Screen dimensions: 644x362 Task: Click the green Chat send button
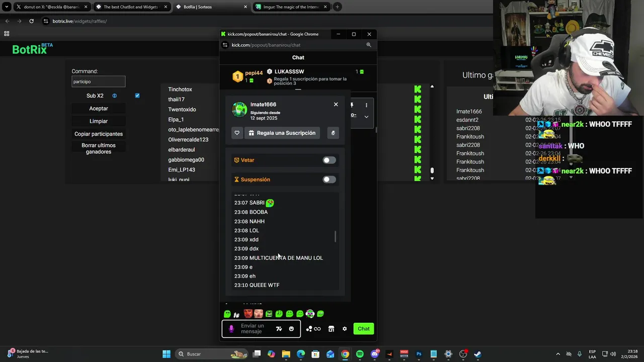[364, 329]
